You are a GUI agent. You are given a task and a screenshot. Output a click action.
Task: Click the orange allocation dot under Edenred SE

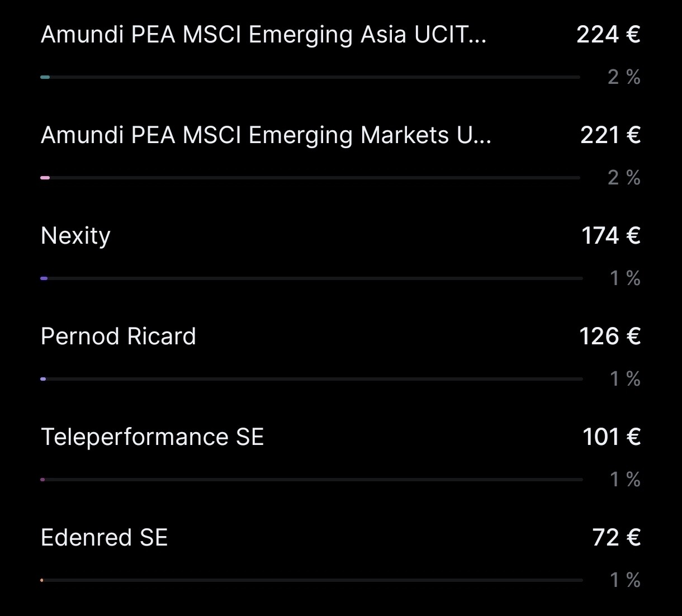pos(42,580)
